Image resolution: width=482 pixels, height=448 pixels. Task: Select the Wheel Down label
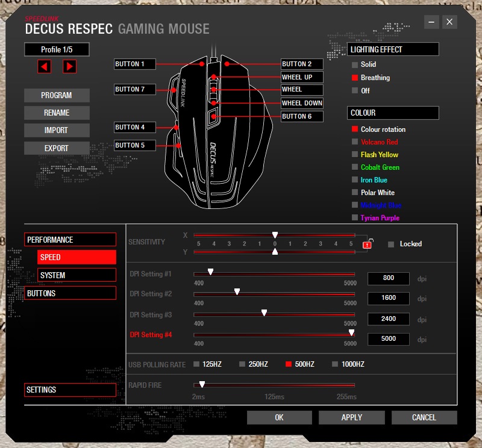tap(302, 103)
